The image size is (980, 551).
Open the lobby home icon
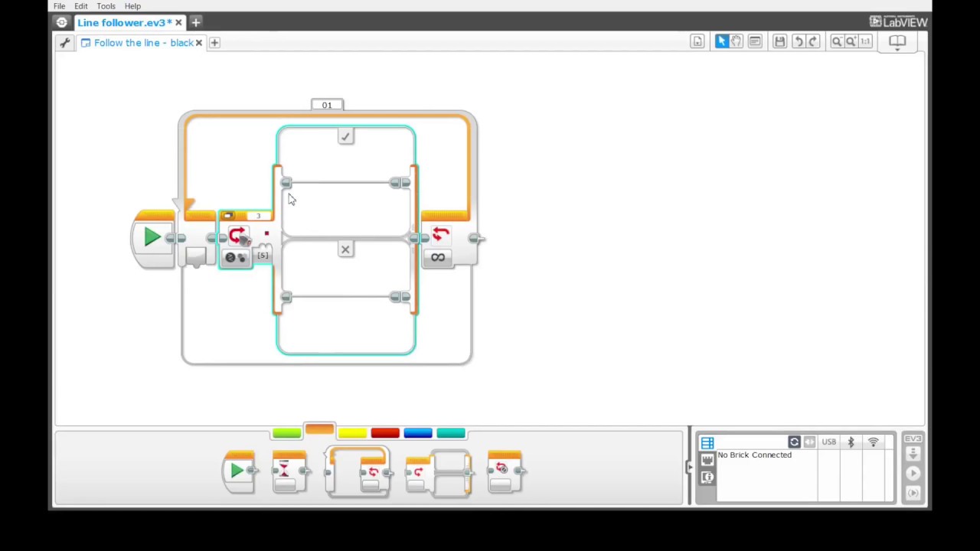(61, 22)
